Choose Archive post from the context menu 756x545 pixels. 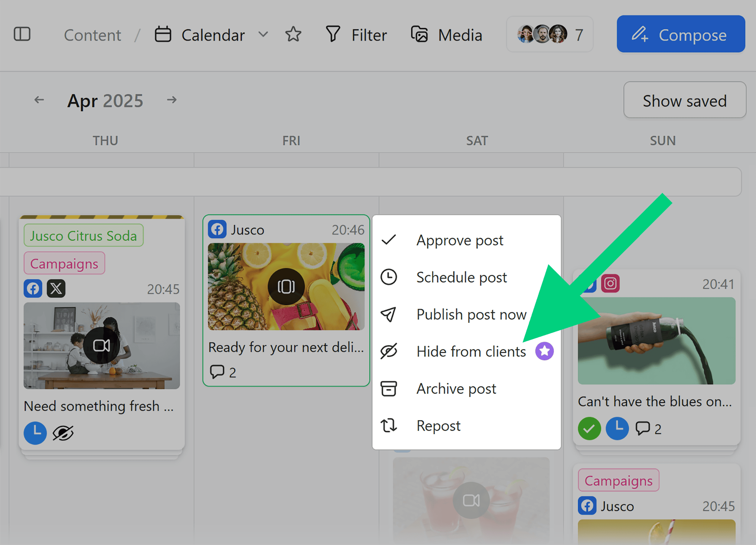pyautogui.click(x=456, y=388)
